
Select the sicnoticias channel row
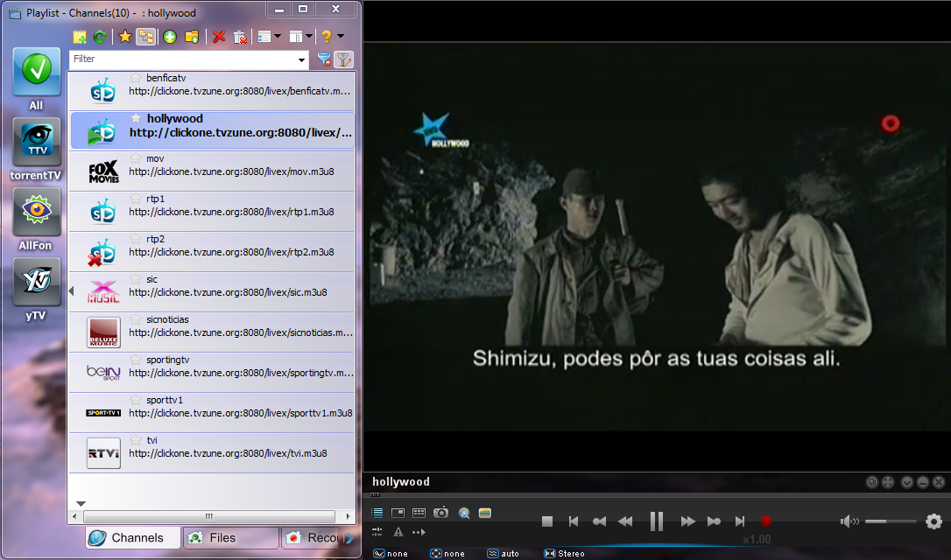pos(212,332)
